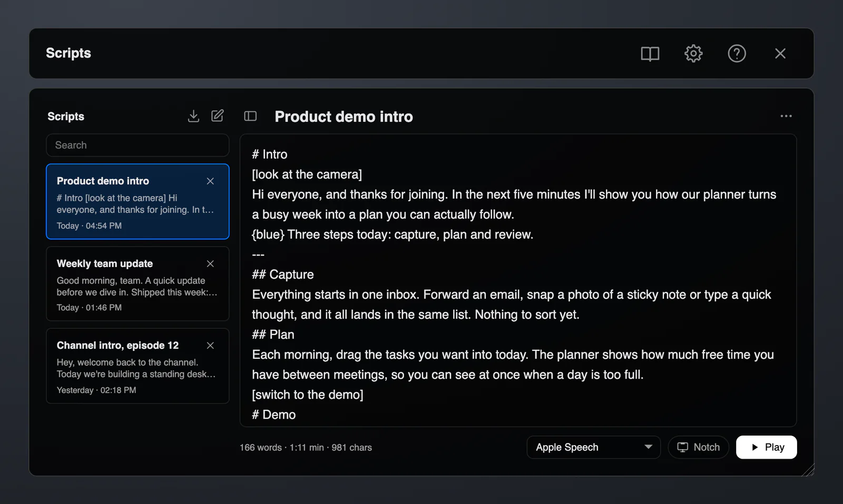The image size is (843, 504).
Task: Click the '## Capture' heading
Action: pos(283,274)
